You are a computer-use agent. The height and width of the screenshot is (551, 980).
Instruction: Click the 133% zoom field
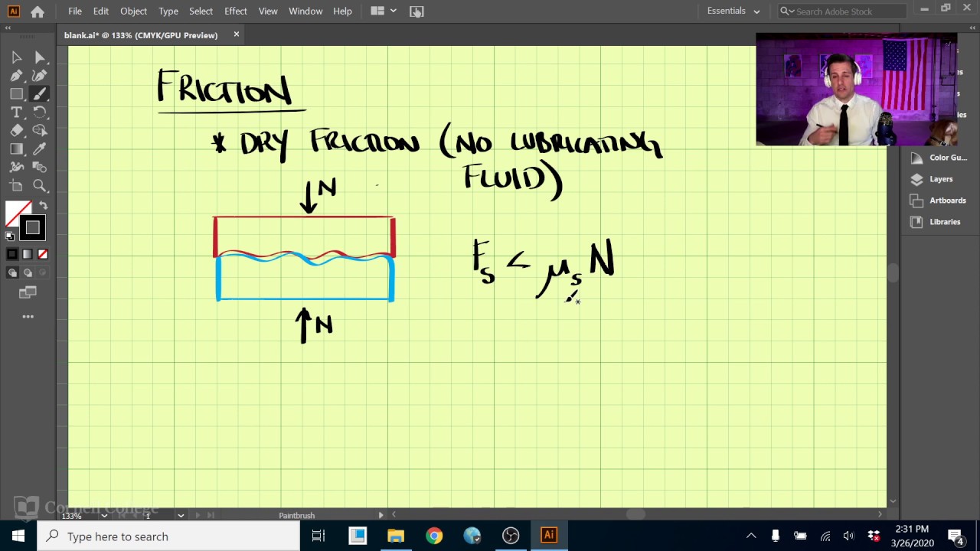pyautogui.click(x=80, y=516)
